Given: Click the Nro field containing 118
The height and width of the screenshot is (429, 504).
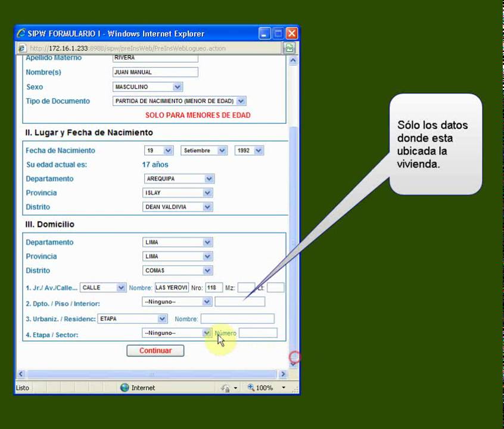Looking at the screenshot, I should [x=214, y=288].
